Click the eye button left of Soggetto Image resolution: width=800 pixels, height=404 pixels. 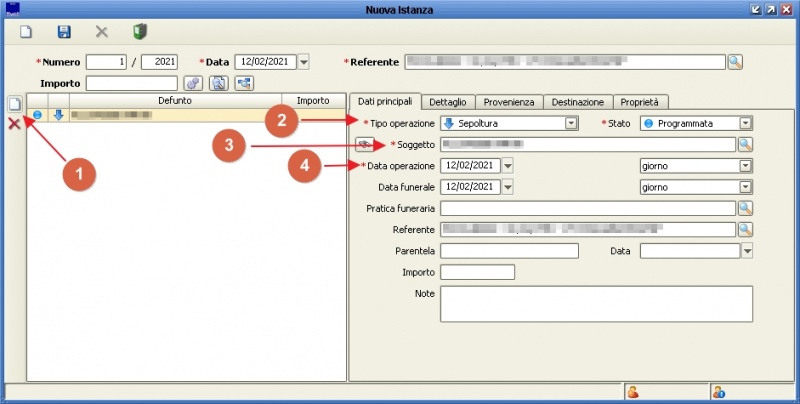click(365, 144)
